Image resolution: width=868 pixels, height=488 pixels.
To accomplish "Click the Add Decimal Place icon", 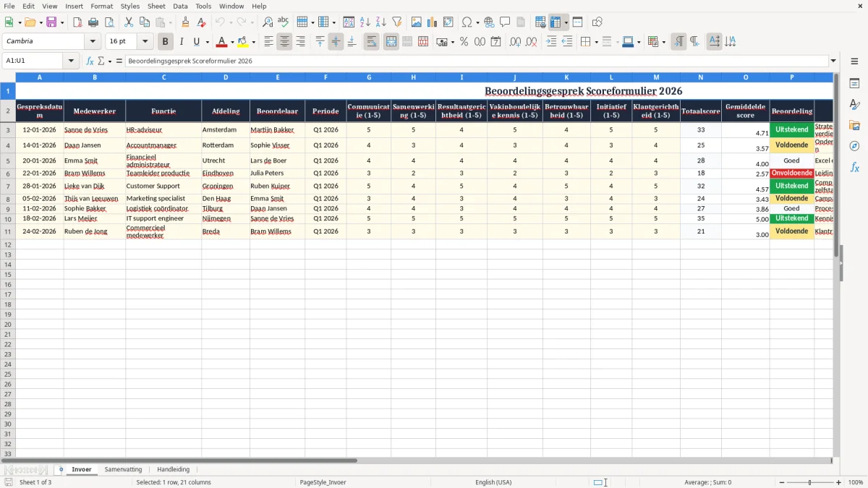I will tap(515, 42).
